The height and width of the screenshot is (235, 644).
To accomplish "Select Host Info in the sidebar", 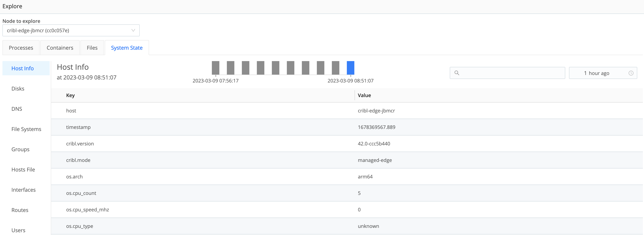I will 22,68.
